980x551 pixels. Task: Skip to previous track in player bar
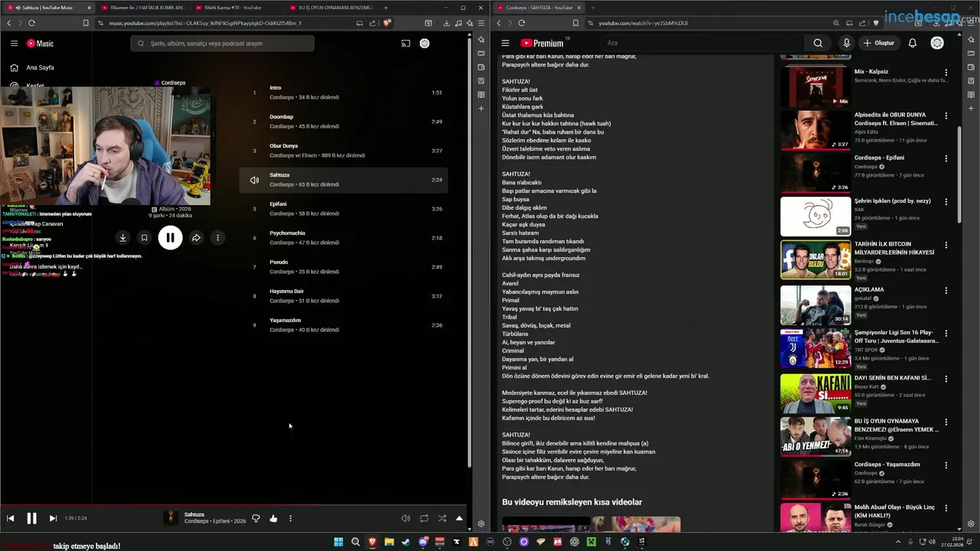pyautogui.click(x=11, y=518)
